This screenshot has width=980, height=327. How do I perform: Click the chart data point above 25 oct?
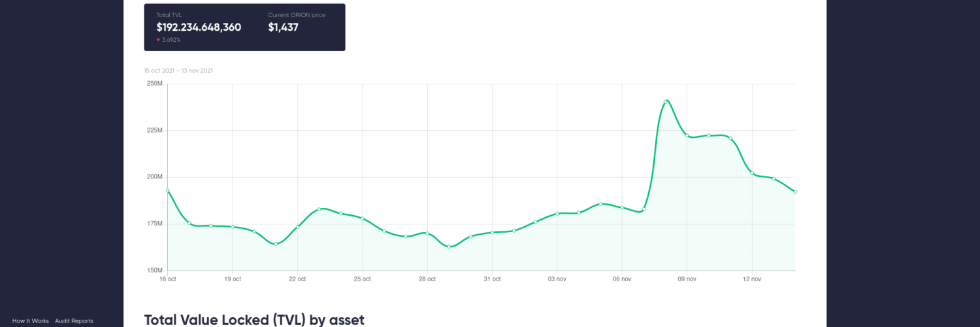coord(363,218)
